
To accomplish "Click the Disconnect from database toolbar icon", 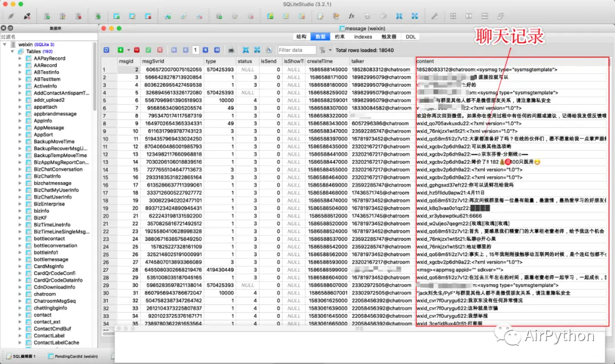I will 27,16.
